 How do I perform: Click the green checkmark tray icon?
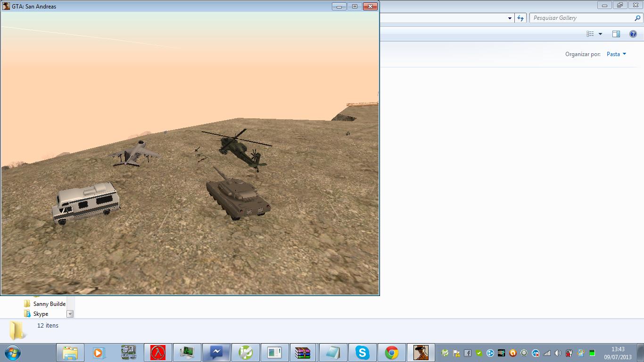point(479,353)
